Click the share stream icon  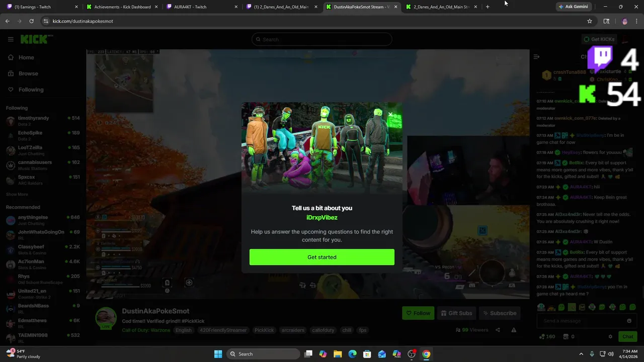pos(498,330)
